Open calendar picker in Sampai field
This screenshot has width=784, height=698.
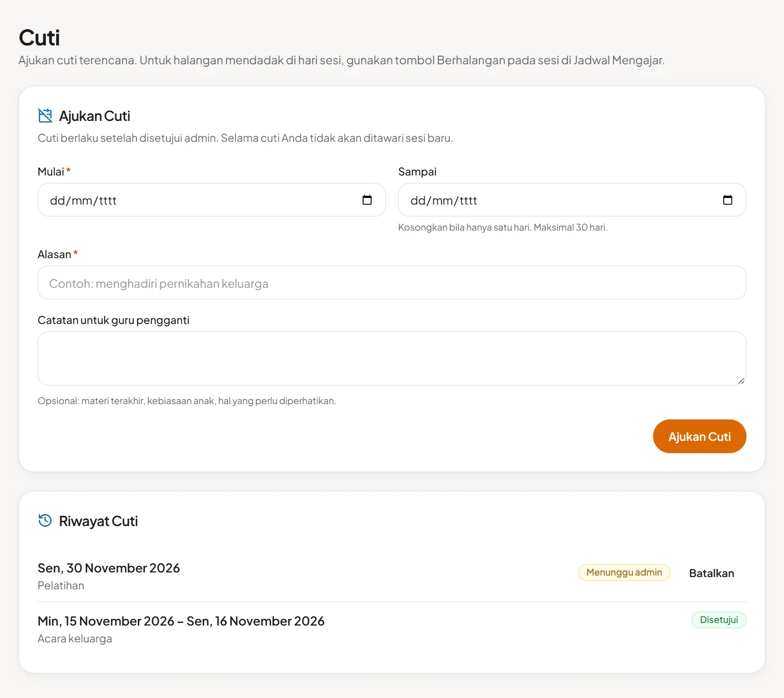point(727,200)
